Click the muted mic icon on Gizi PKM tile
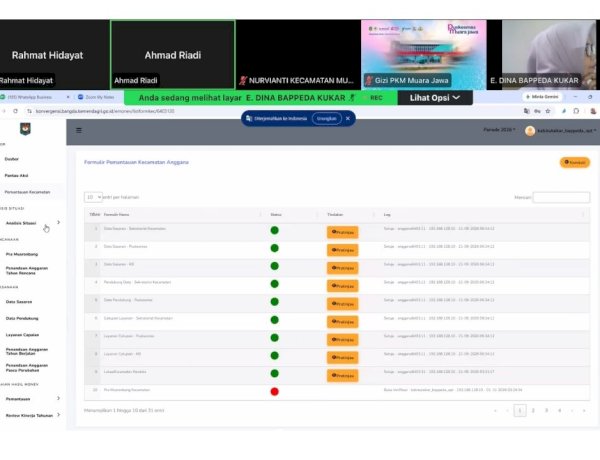600x460 pixels. pos(369,80)
